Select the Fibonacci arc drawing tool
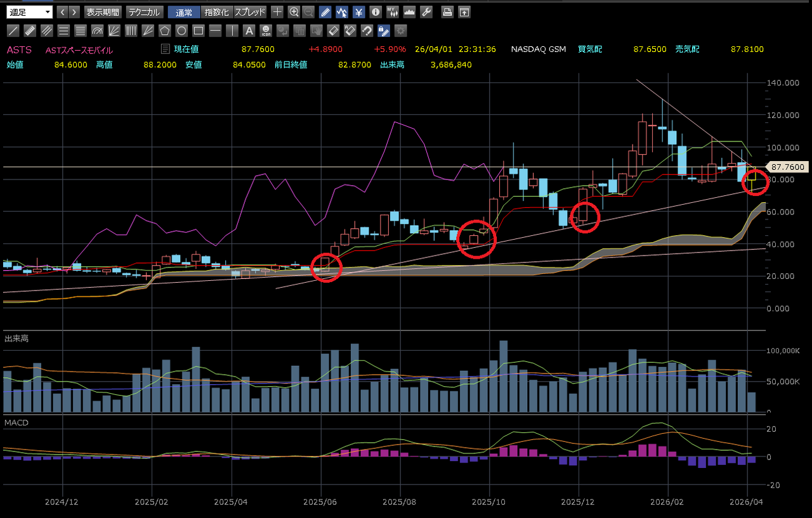This screenshot has width=812, height=518. click(x=97, y=30)
